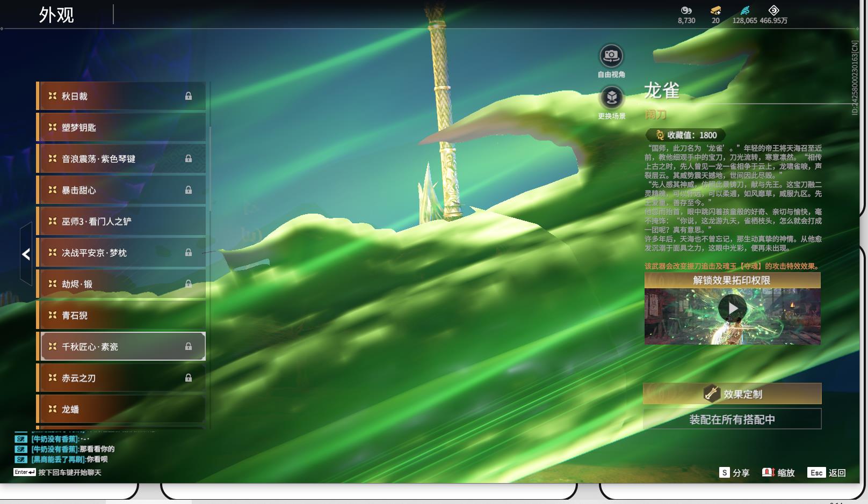868x504 pixels.
Task: Click the lock icon on 赤云之刃
Action: (x=189, y=378)
